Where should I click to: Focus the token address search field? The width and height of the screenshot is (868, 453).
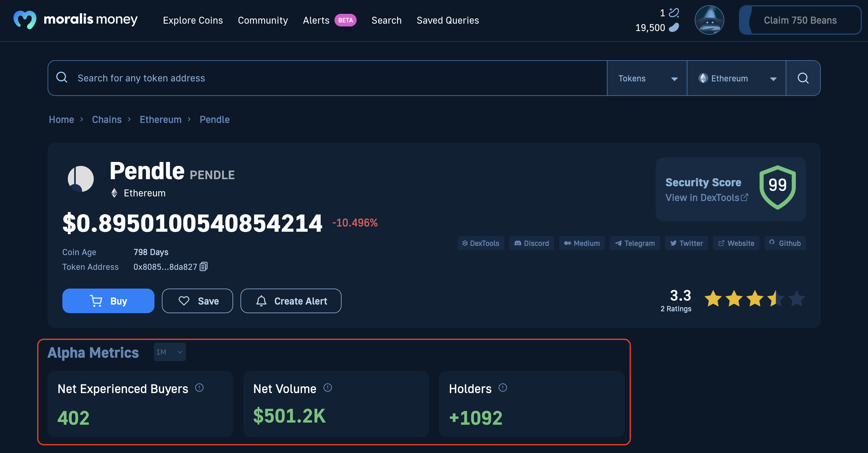[327, 78]
